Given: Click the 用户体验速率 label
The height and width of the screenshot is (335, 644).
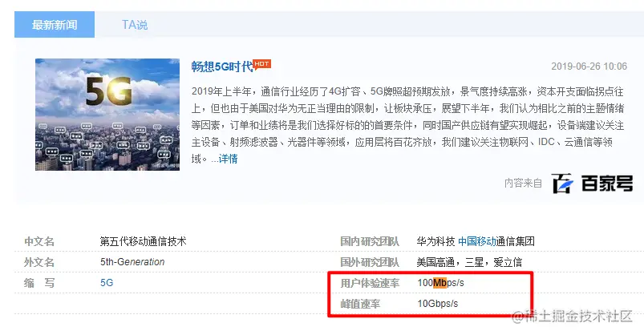Looking at the screenshot, I should point(370,283).
